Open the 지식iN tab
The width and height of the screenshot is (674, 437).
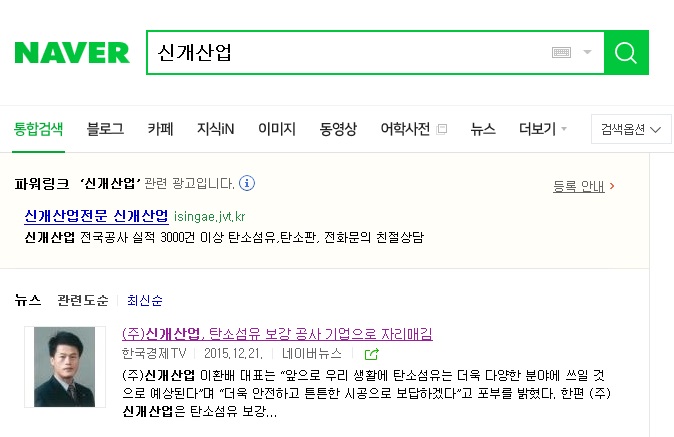coord(215,129)
